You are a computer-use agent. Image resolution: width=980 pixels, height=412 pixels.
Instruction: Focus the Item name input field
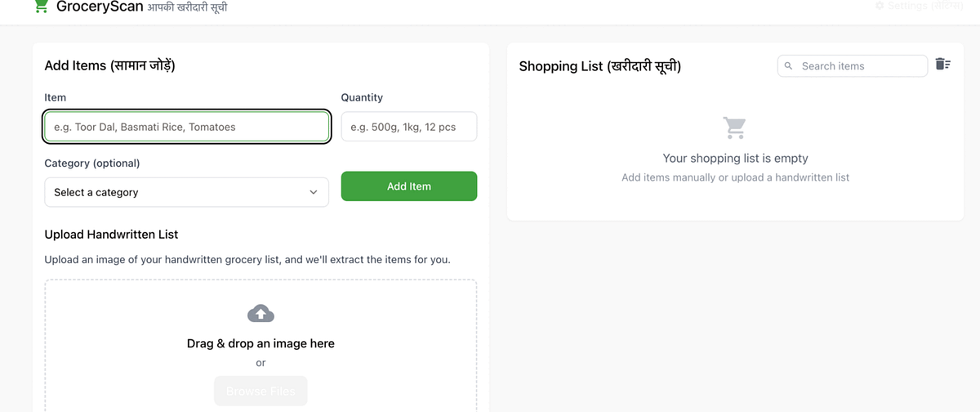187,127
